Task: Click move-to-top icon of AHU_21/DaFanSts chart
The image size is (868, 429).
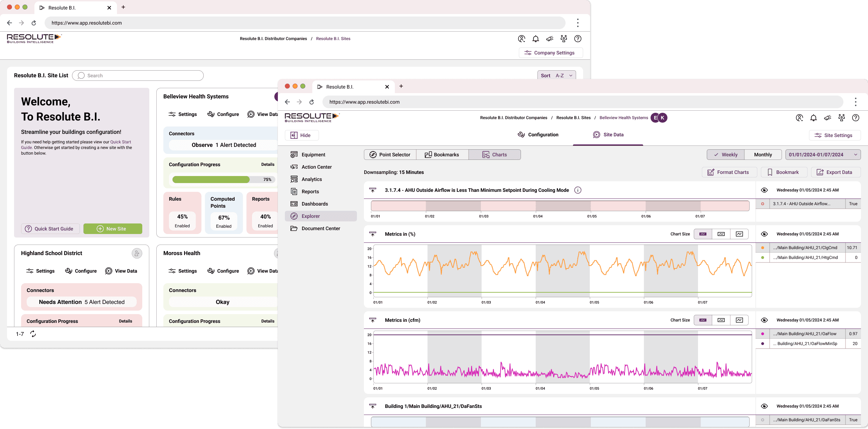Action: point(373,406)
